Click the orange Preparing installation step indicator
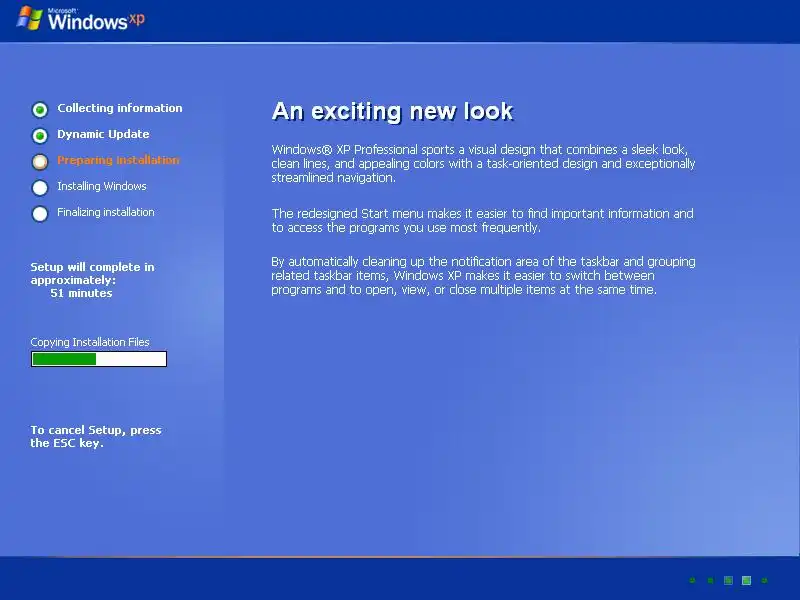This screenshot has width=800, height=600. click(40, 162)
